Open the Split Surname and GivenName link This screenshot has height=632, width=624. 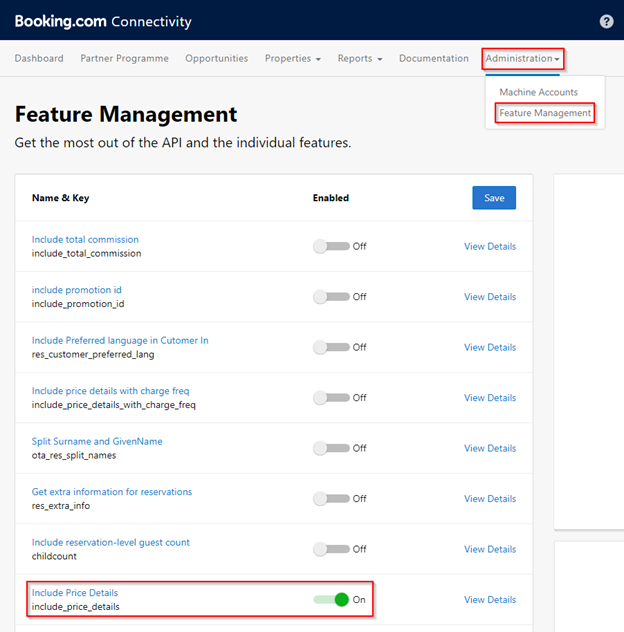(97, 441)
